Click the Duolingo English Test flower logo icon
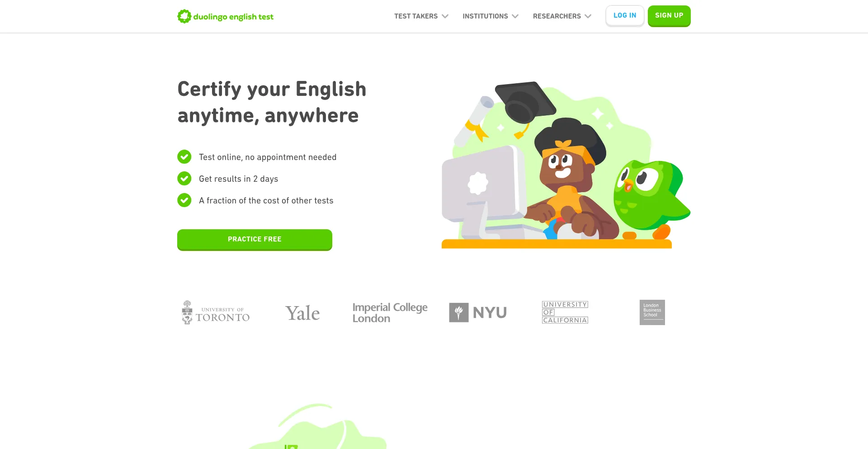 click(184, 16)
